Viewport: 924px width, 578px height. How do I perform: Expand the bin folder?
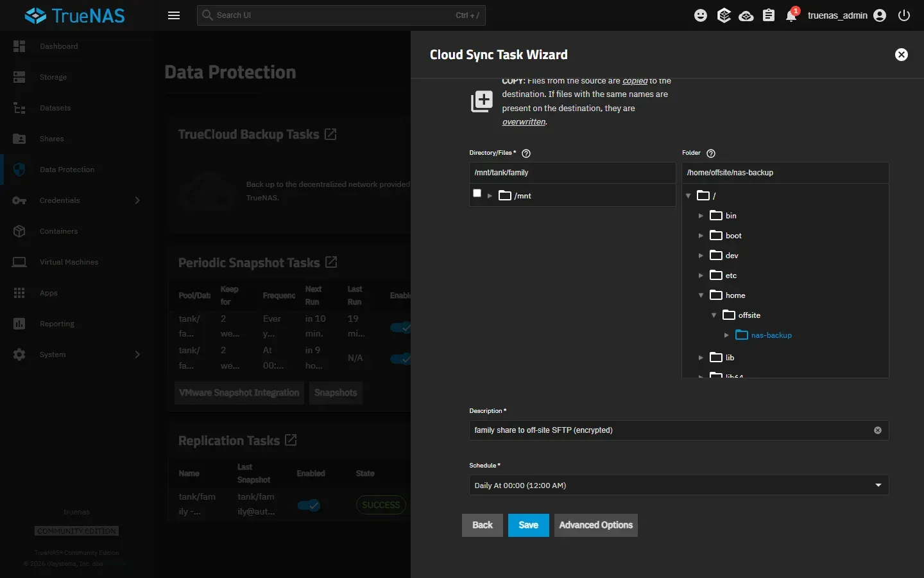click(701, 216)
